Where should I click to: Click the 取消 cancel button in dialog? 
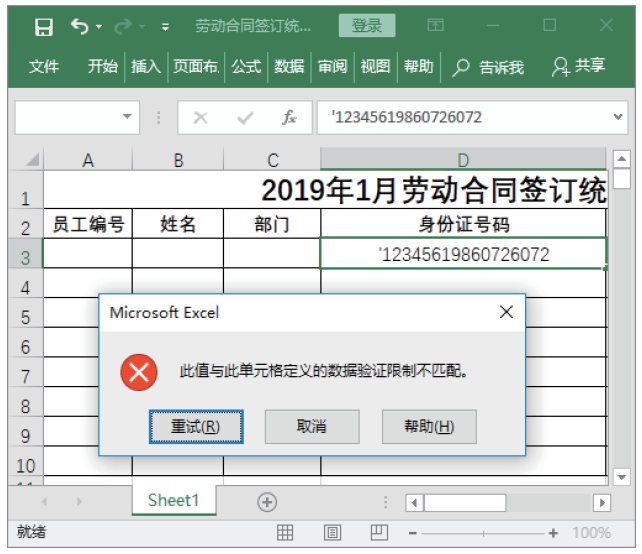[312, 427]
